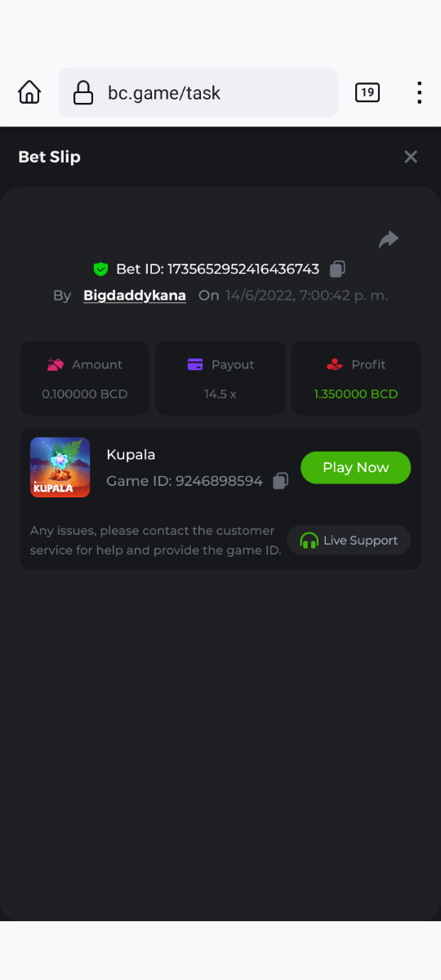
Task: Tap the Profit 1.350000 BCD card
Action: 356,378
